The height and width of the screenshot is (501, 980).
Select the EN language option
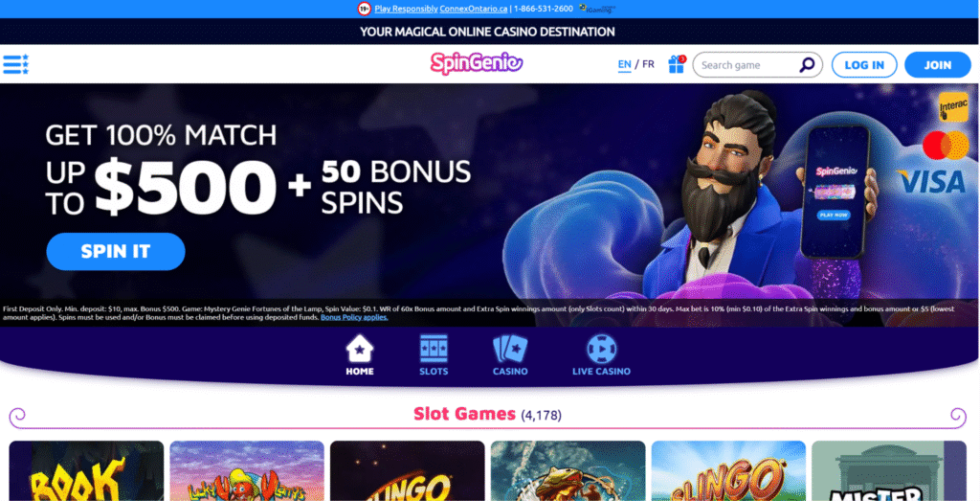[x=624, y=64]
